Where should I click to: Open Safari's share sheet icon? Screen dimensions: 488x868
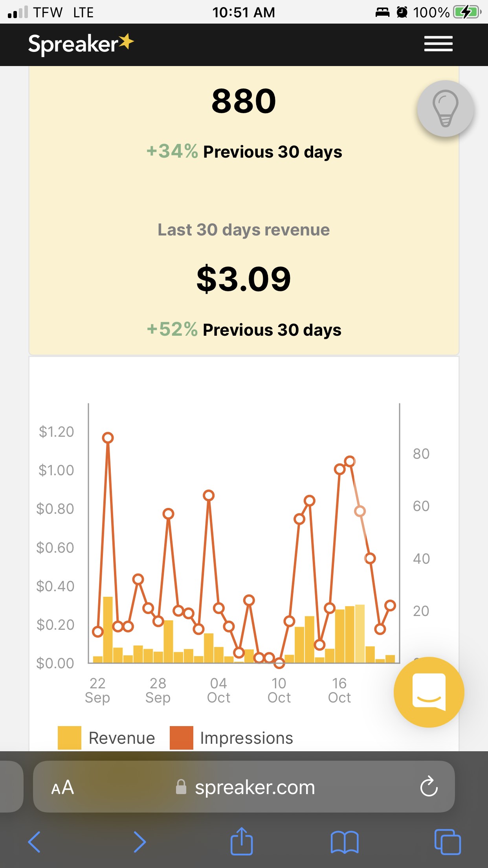click(241, 841)
